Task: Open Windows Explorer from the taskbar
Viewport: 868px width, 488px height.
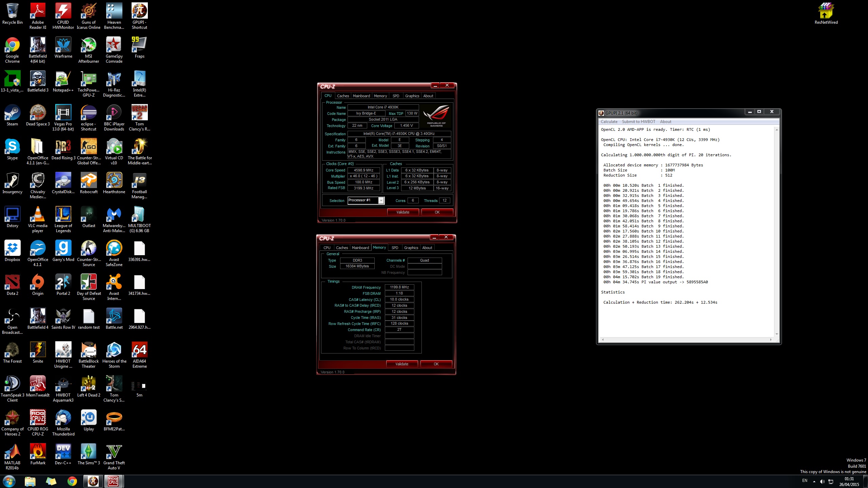Action: point(30,481)
